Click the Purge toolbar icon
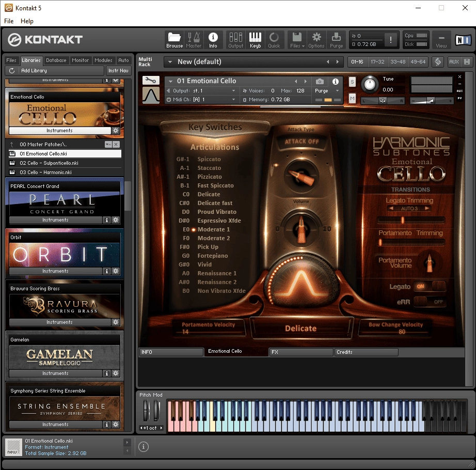 click(x=336, y=40)
